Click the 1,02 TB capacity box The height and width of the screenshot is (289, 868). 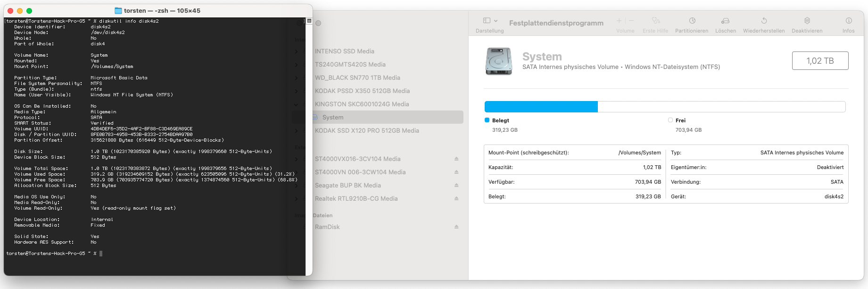point(820,61)
